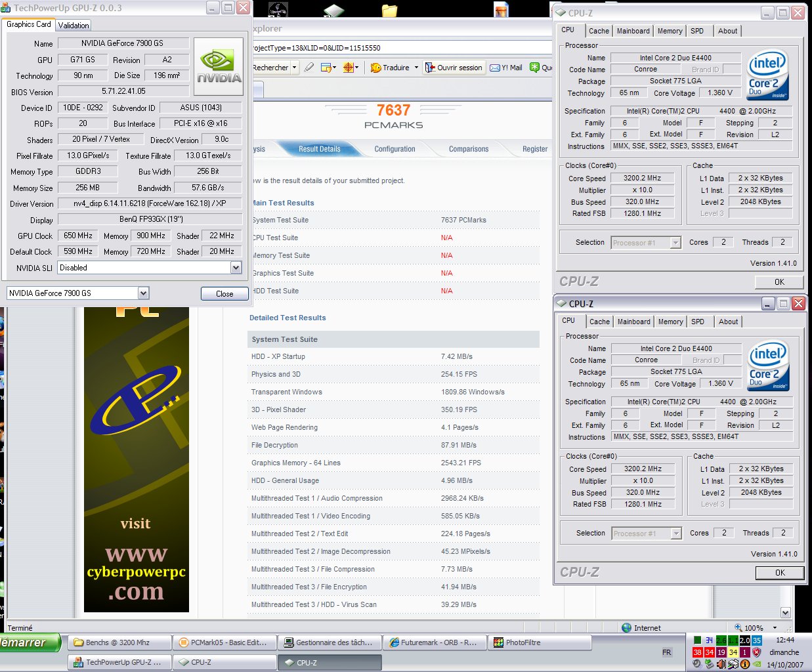Open the 100% zoom level dropdown arrow
Viewport: 812px width, 672px height.
(x=775, y=628)
